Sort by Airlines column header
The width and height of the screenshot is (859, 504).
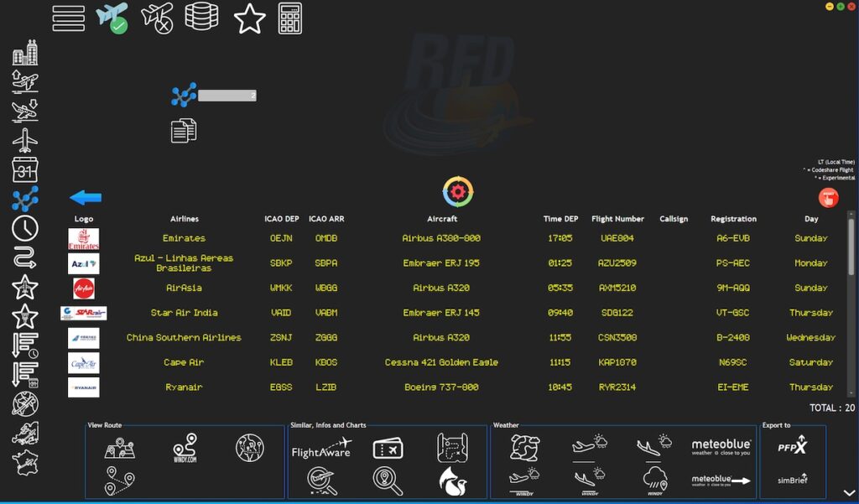(x=184, y=219)
